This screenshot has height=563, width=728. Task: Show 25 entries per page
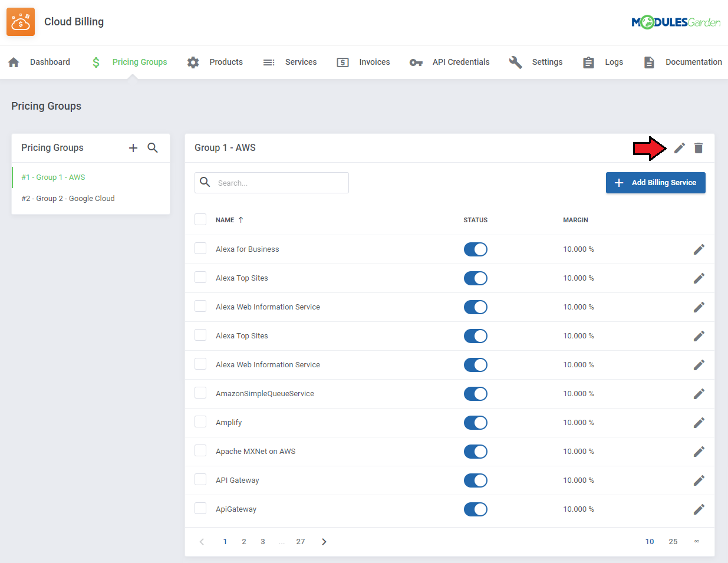pyautogui.click(x=673, y=542)
